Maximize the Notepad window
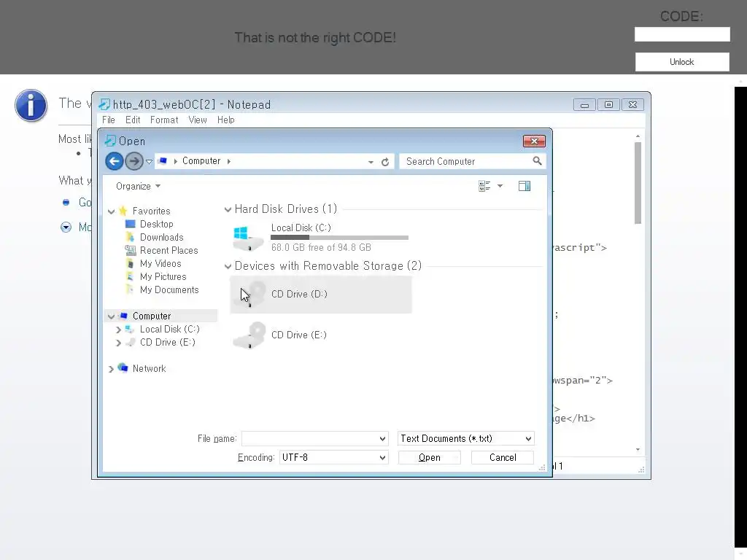Screen dimensions: 747x560 (608, 105)
